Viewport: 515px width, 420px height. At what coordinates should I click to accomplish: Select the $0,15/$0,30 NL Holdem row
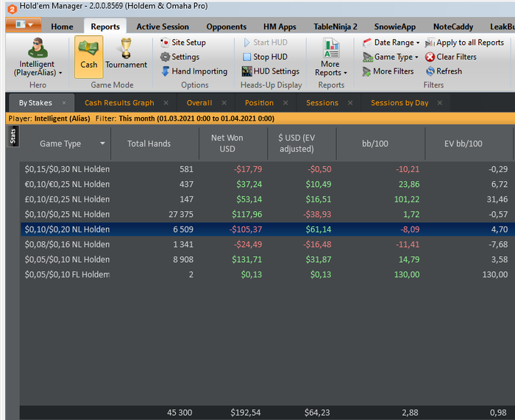click(267, 169)
